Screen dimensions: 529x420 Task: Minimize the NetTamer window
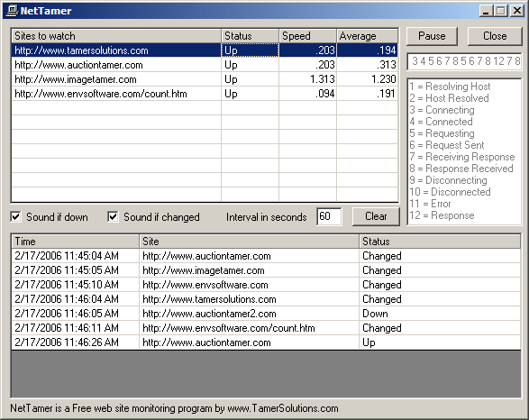(x=486, y=11)
